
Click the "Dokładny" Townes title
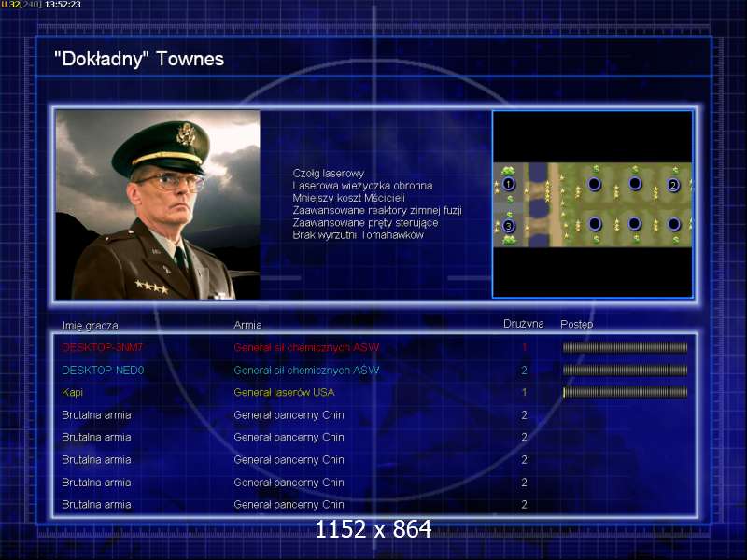pos(138,59)
